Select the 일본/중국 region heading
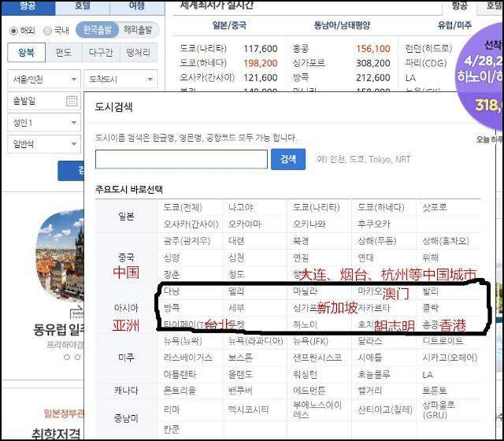 coord(229,25)
